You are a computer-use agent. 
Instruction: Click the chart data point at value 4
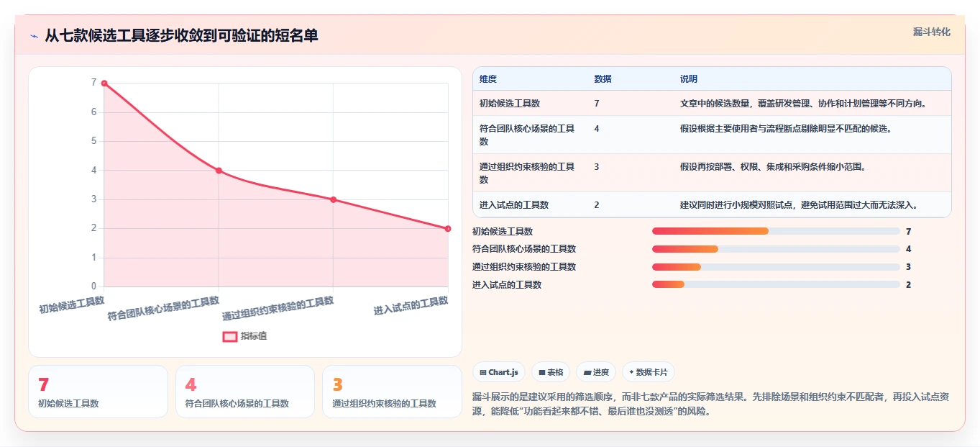pos(219,171)
